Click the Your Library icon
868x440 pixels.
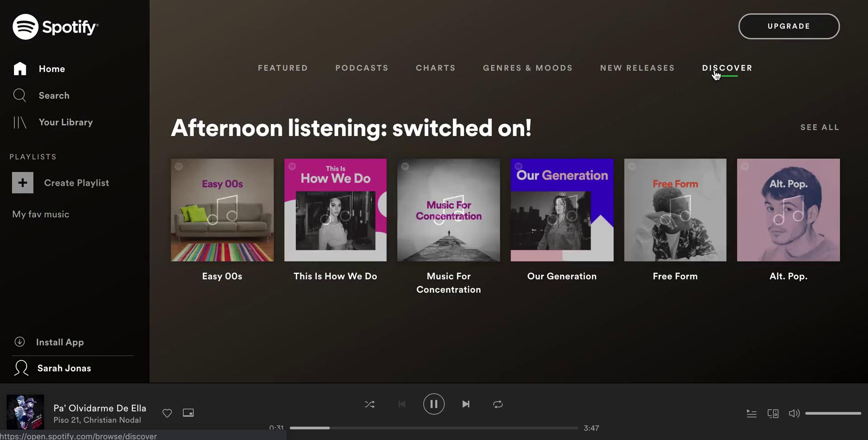[20, 122]
